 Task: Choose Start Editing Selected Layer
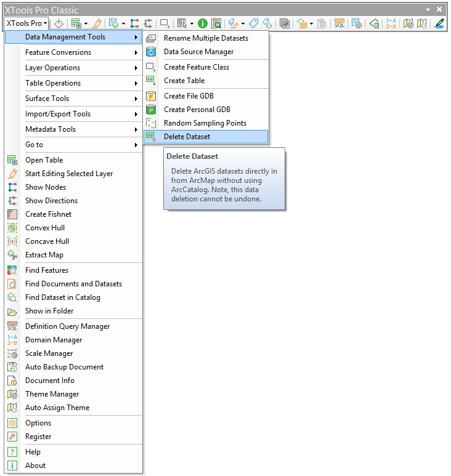coord(73,174)
